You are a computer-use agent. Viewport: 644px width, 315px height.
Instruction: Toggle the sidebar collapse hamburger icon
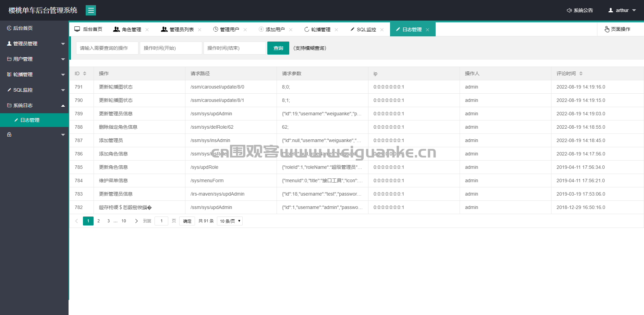point(91,10)
